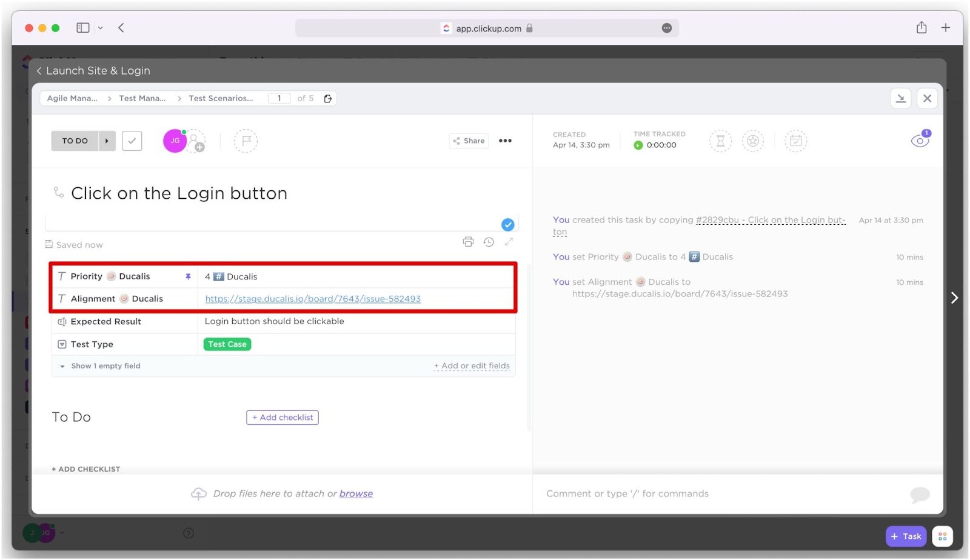Open the Agile Mana... breadcrumb
This screenshot has height=560, width=970.
coord(72,98)
